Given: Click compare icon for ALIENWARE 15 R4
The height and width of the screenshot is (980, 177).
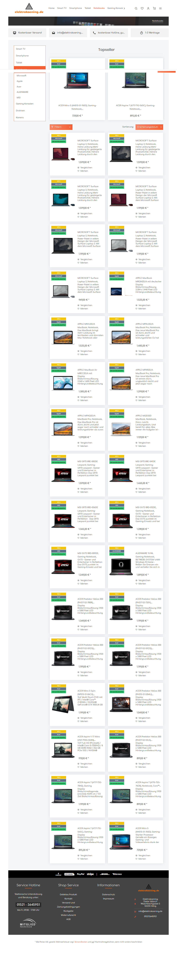Looking at the screenshot, I should pyautogui.click(x=137, y=581).
